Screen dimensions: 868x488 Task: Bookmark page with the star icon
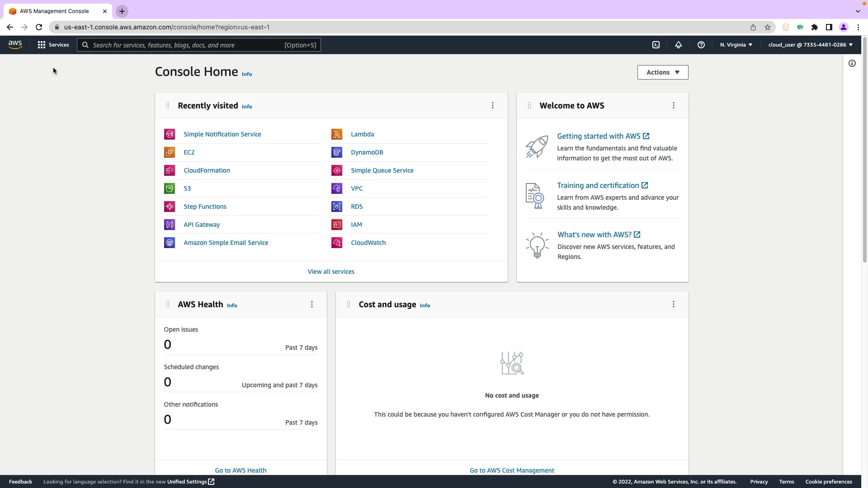tap(768, 27)
